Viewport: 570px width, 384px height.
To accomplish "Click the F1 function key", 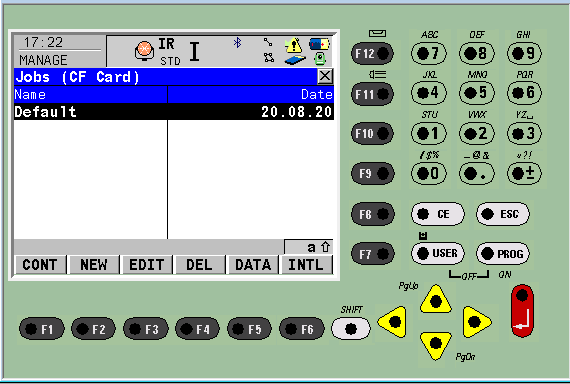I will tap(41, 329).
